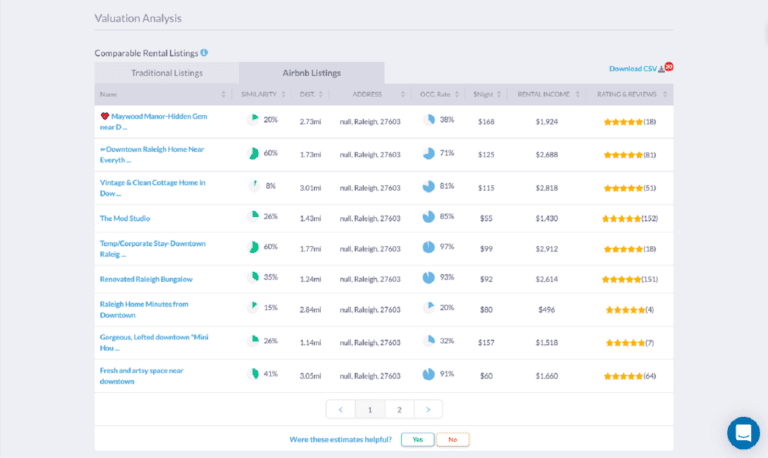Click the similarity pie icon for The Mod Studio
The image size is (768, 458).
click(252, 217)
